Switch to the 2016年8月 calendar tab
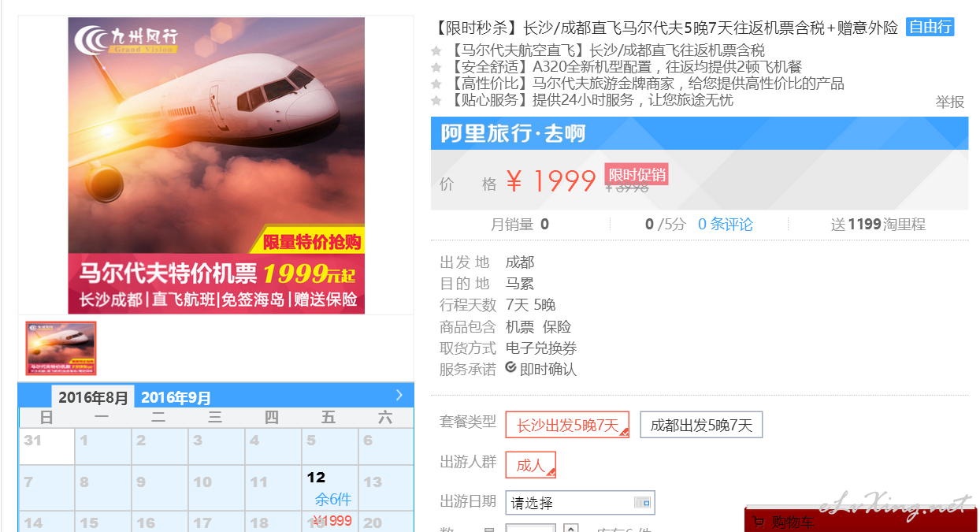 93,397
